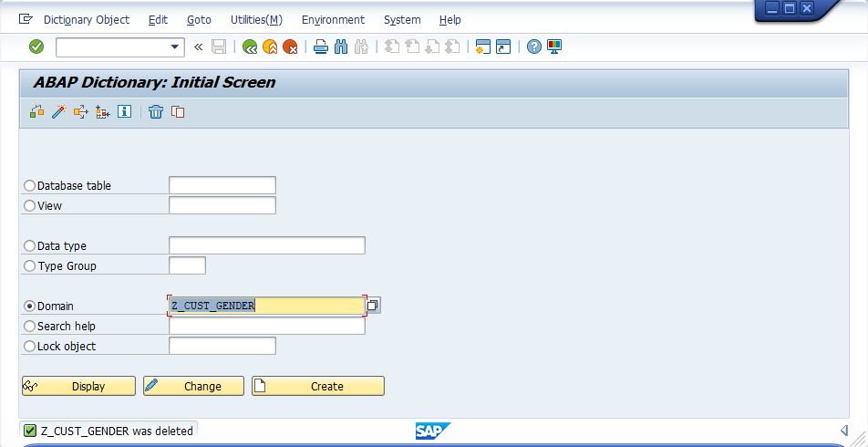The height and width of the screenshot is (447, 868).
Task: Click the Help question mark icon
Action: [x=533, y=47]
